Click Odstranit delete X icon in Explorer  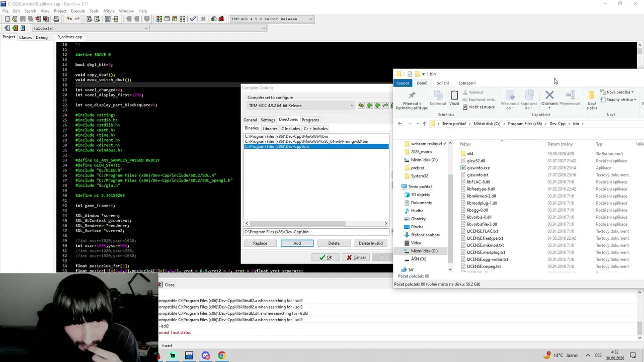coord(549,96)
